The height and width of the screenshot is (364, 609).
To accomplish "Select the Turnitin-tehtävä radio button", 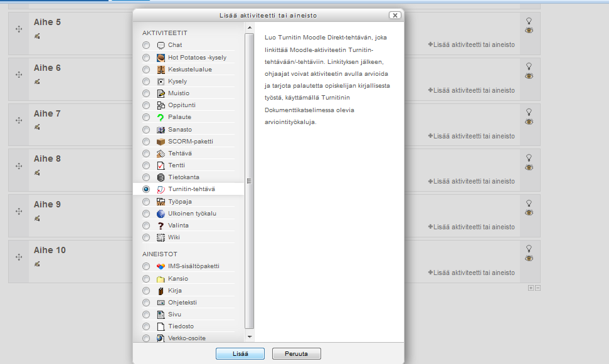I will point(146,189).
